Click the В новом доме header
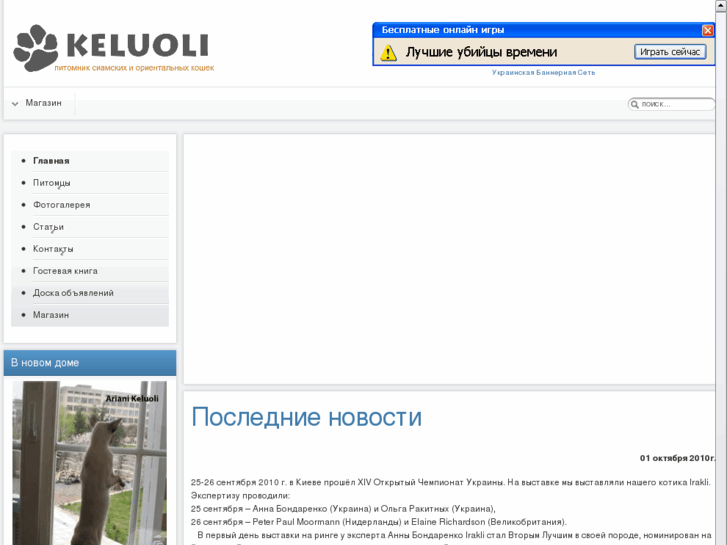Image resolution: width=727 pixels, height=545 pixels. 90,363
